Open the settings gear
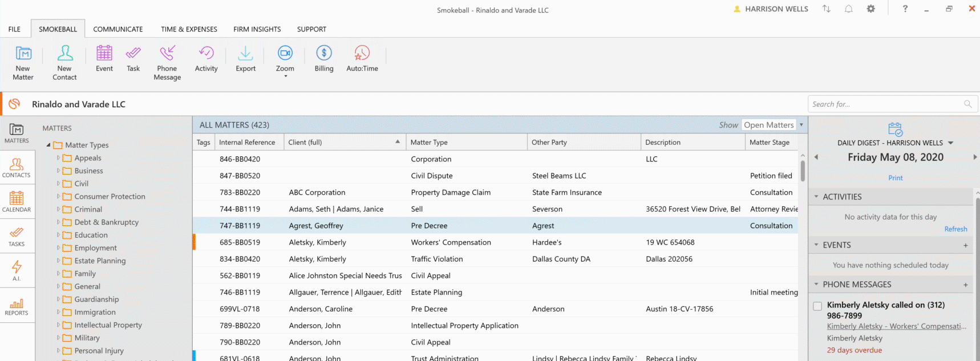Image resolution: width=980 pixels, height=361 pixels. (871, 9)
